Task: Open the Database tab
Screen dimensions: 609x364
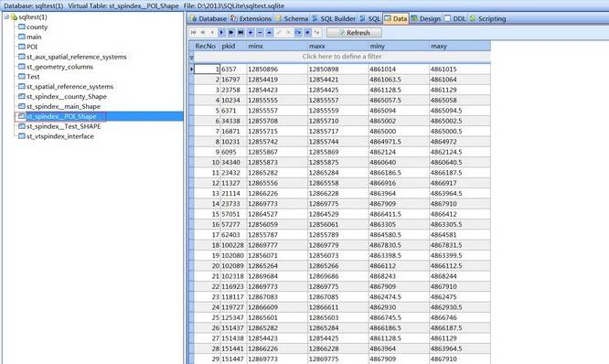Action: [x=208, y=18]
